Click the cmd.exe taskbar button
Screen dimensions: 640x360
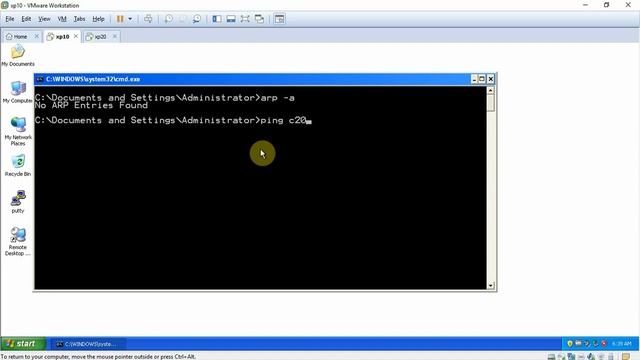[x=89, y=344]
